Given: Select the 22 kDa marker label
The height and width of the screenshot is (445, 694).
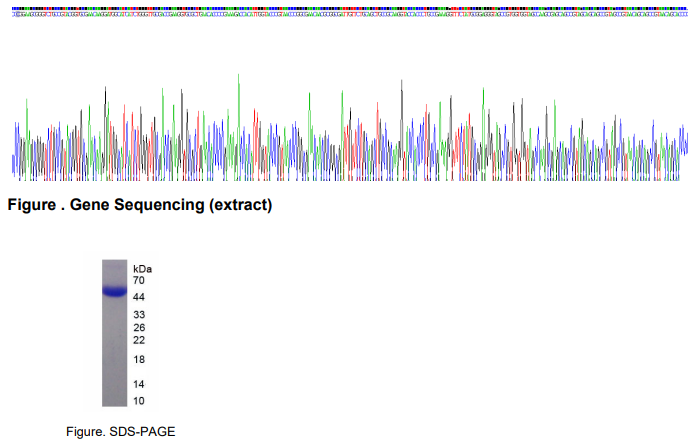Looking at the screenshot, I should pos(139,340).
